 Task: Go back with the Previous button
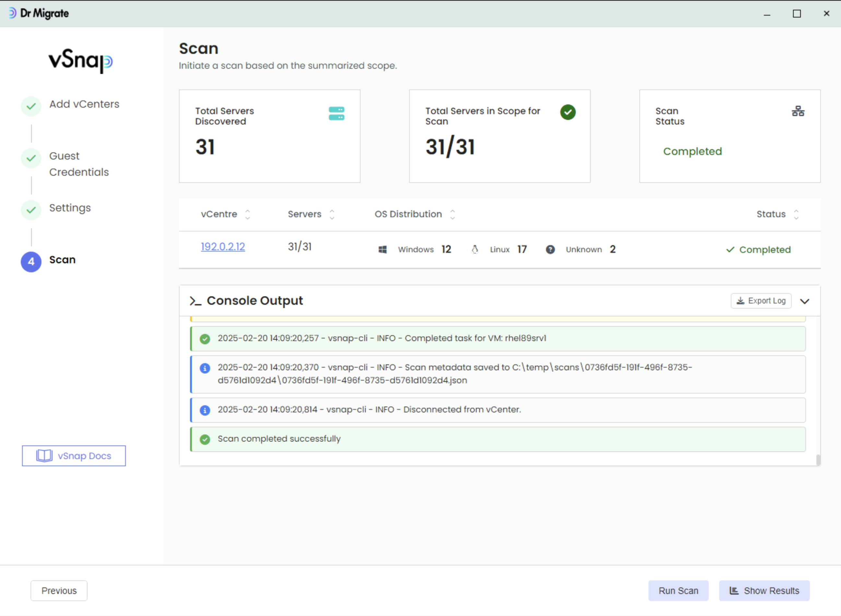click(59, 591)
